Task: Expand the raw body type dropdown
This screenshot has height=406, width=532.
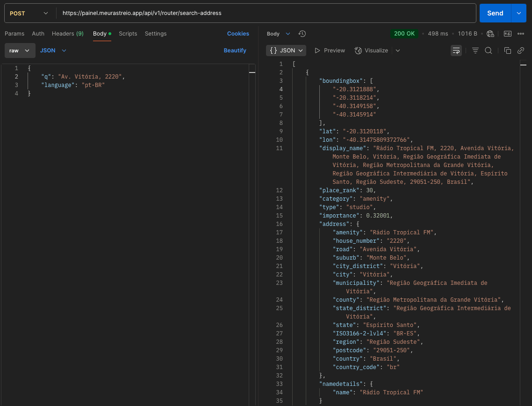Action: (20, 51)
